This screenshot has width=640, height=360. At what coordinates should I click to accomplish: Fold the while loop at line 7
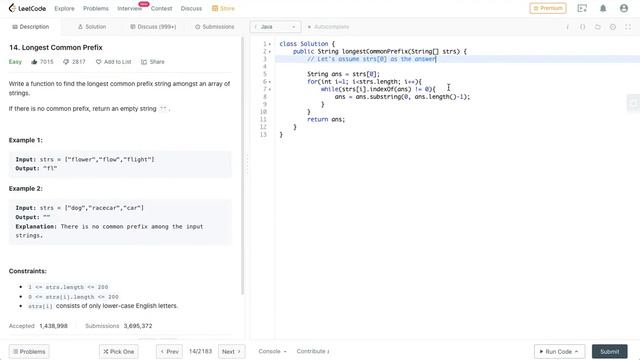point(270,89)
